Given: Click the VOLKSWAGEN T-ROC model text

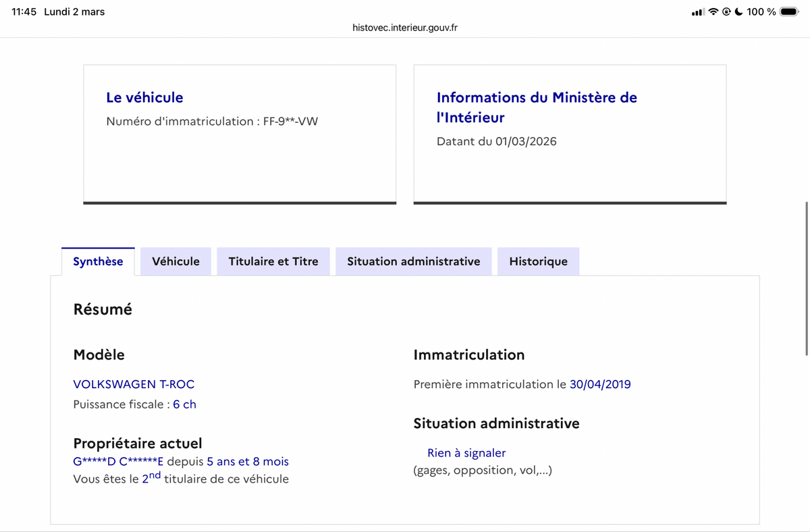Looking at the screenshot, I should pos(134,384).
